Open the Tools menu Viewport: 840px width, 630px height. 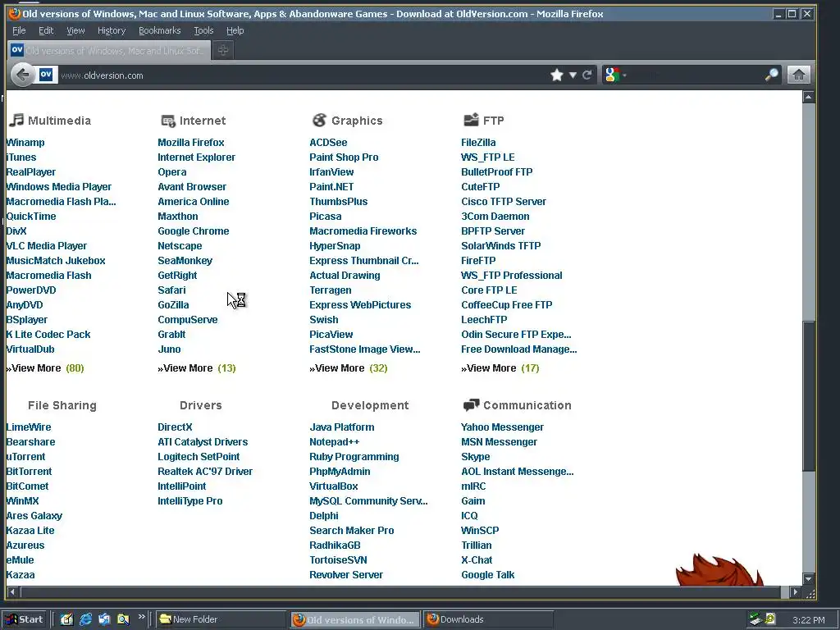[x=203, y=30]
